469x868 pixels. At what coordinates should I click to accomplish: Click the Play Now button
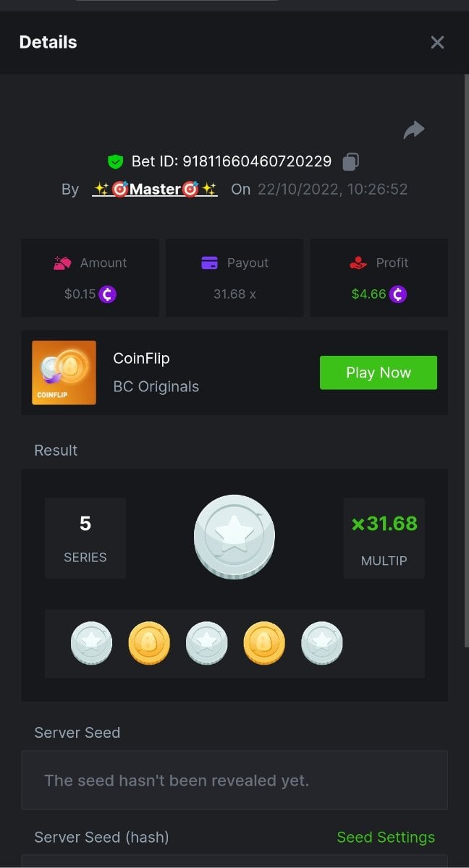click(x=379, y=373)
